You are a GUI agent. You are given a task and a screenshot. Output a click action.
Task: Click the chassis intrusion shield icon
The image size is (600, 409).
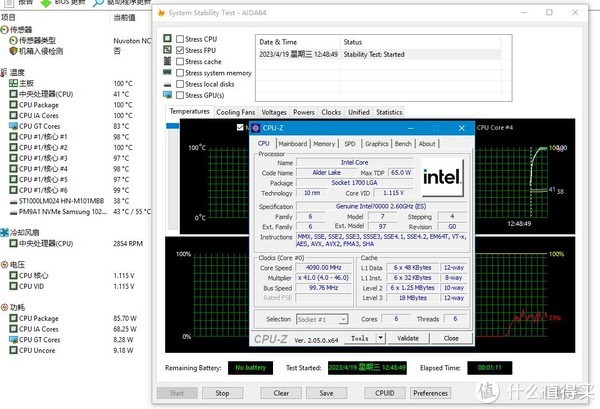pyautogui.click(x=13, y=51)
